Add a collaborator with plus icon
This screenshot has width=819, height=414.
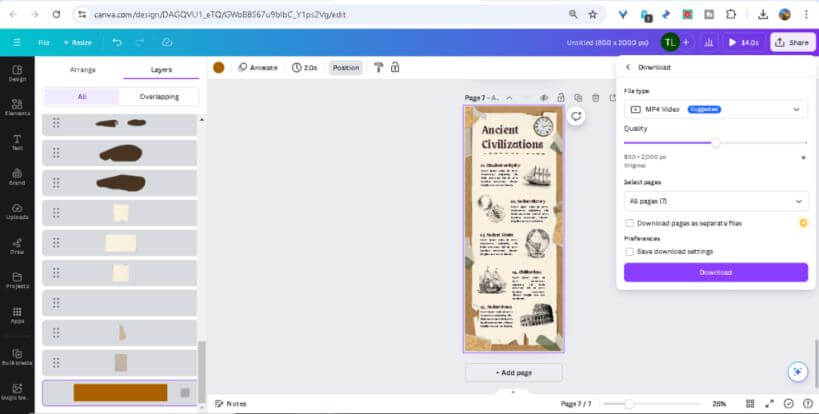point(686,42)
